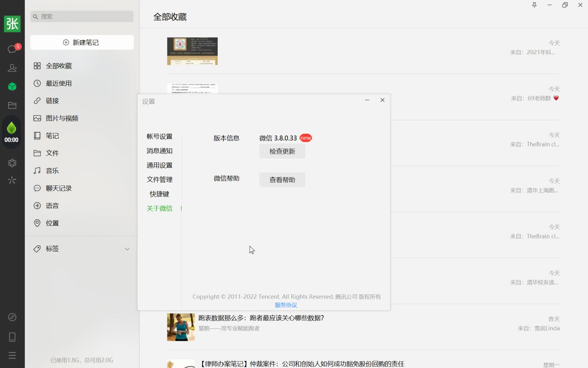This screenshot has height=368, width=588.
Task: Open the phone icon in left rail
Action: [x=12, y=337]
